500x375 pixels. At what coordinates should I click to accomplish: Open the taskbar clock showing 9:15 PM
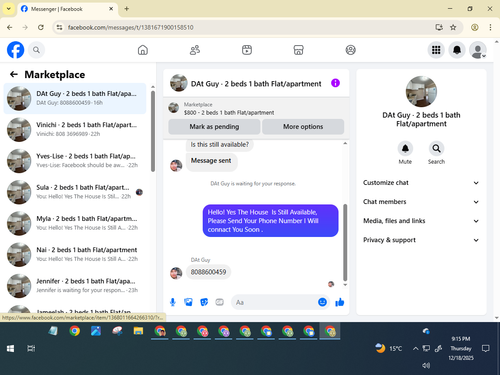click(x=461, y=348)
